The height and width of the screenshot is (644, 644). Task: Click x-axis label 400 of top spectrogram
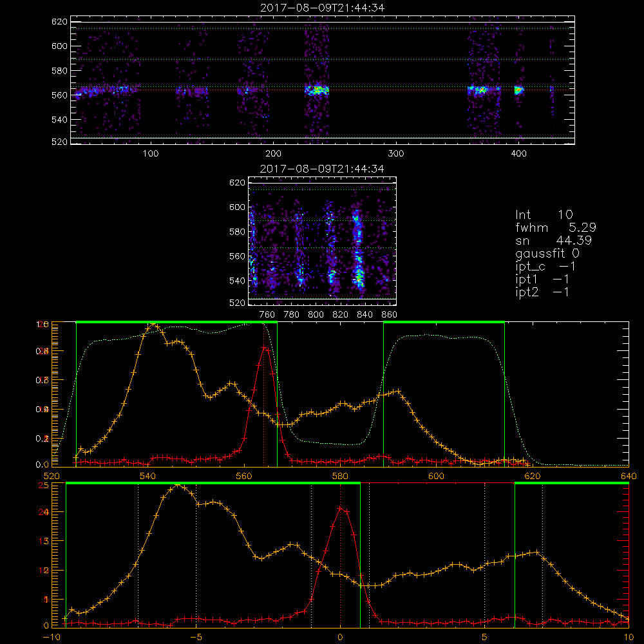coord(518,154)
